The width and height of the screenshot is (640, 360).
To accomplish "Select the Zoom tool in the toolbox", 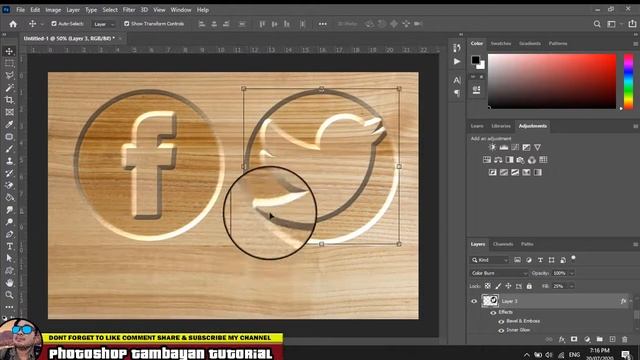I will tap(9, 295).
